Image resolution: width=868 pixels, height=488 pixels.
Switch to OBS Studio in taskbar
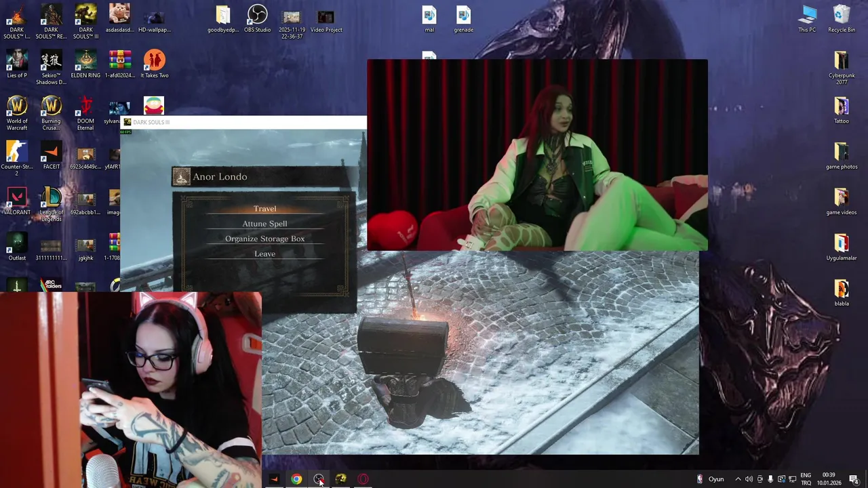pos(319,479)
